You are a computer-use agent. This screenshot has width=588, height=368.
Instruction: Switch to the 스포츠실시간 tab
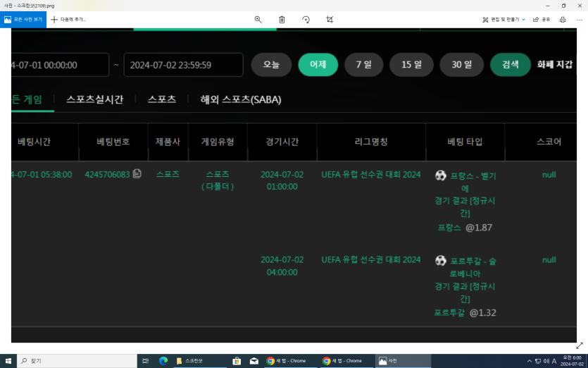coord(95,99)
